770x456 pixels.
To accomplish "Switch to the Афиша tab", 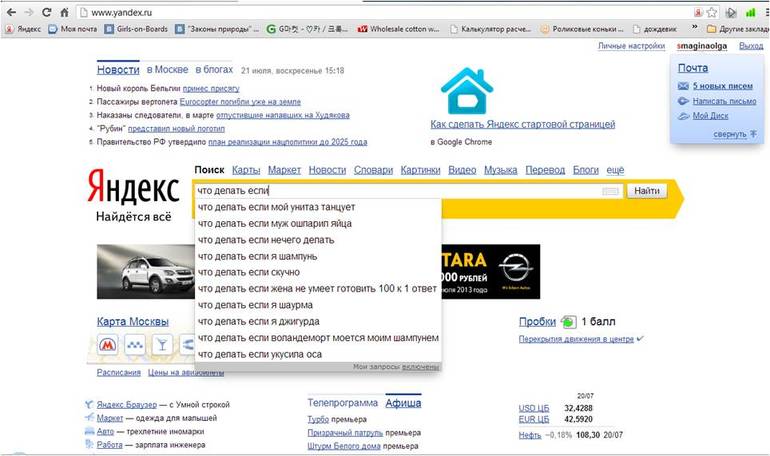I will 403,403.
